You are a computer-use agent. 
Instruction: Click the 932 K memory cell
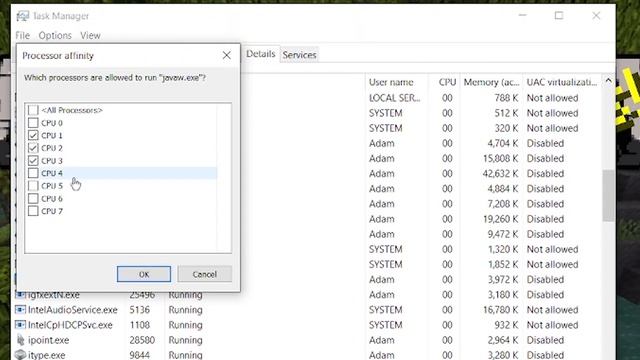click(506, 325)
